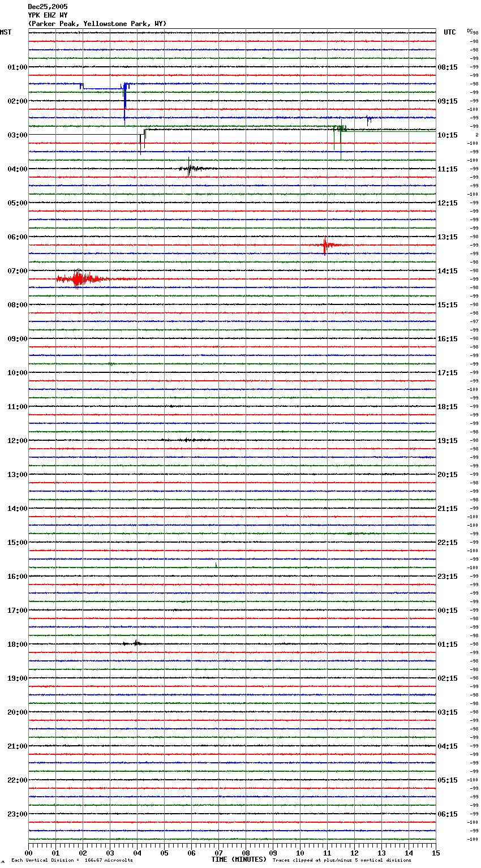Image resolution: width=481 pixels, height=868 pixels.
Task: Click the DC column header
Action: pyautogui.click(x=470, y=31)
